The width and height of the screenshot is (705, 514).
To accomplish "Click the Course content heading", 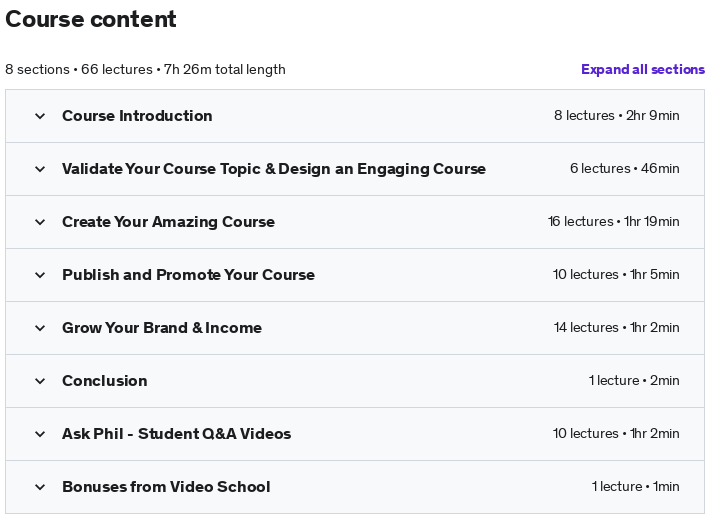I will (x=91, y=19).
